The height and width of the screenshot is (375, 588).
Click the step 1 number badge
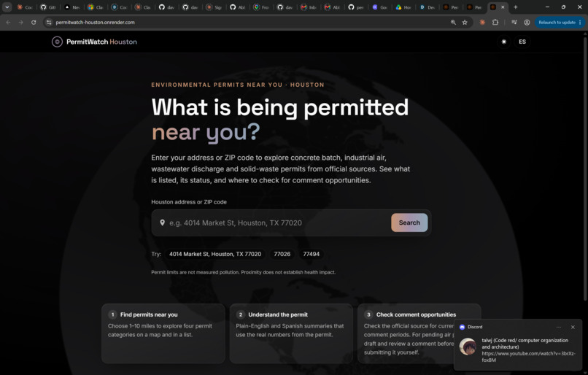coord(112,314)
